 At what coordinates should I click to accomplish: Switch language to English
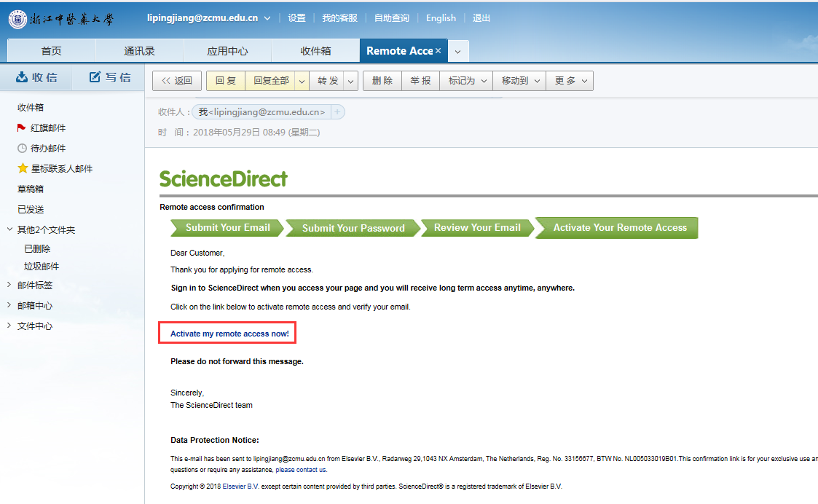[x=441, y=18]
